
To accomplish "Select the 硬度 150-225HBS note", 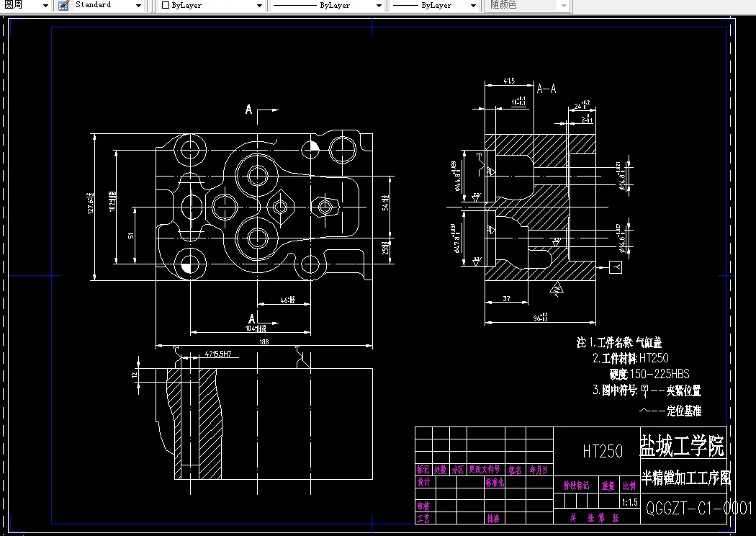I will 649,374.
